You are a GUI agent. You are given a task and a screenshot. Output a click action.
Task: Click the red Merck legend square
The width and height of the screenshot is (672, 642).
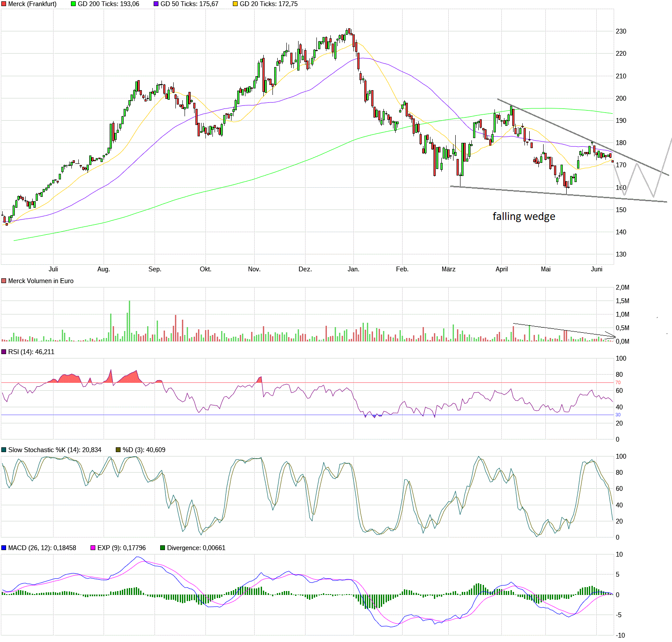click(3, 4)
